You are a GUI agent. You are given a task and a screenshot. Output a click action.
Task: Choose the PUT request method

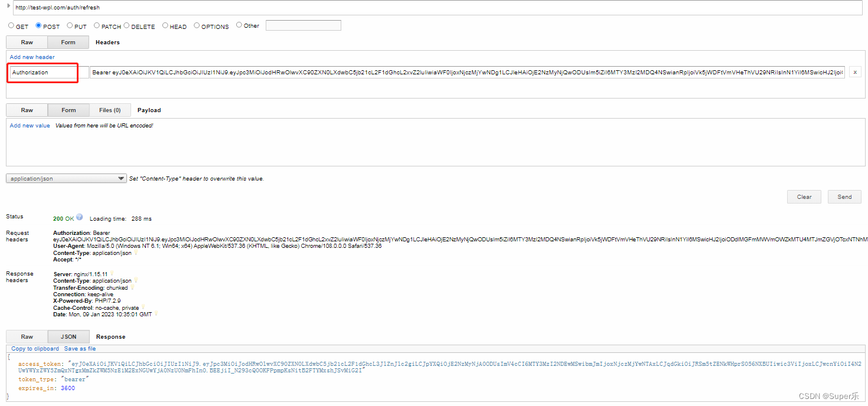pos(70,25)
